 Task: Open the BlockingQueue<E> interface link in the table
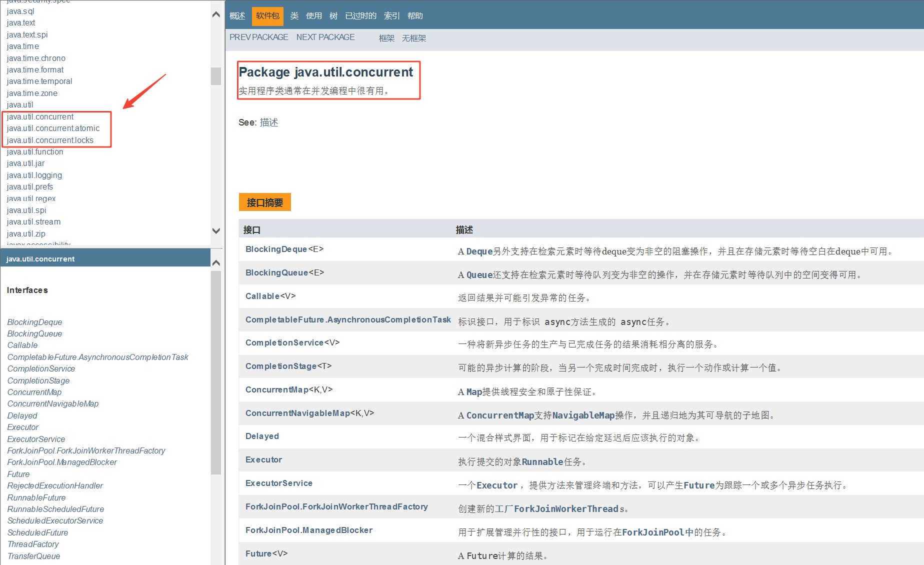pyautogui.click(x=284, y=272)
